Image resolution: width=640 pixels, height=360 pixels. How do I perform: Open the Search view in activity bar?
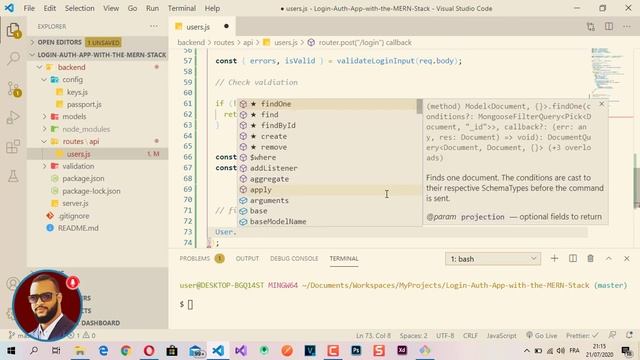[x=13, y=59]
